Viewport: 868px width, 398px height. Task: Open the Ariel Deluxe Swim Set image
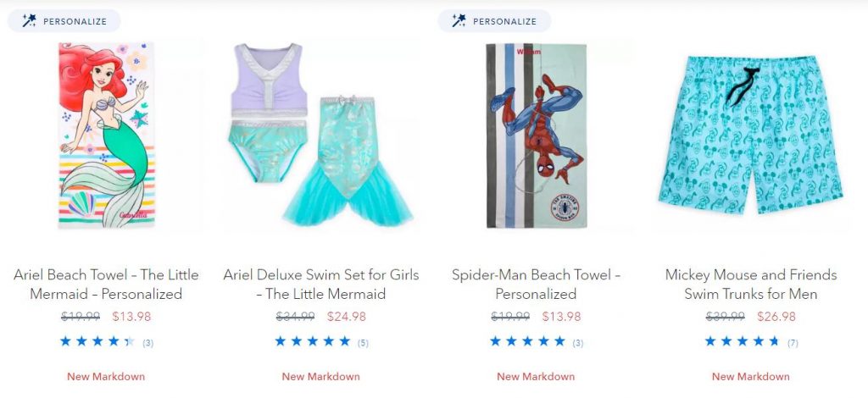tap(321, 135)
